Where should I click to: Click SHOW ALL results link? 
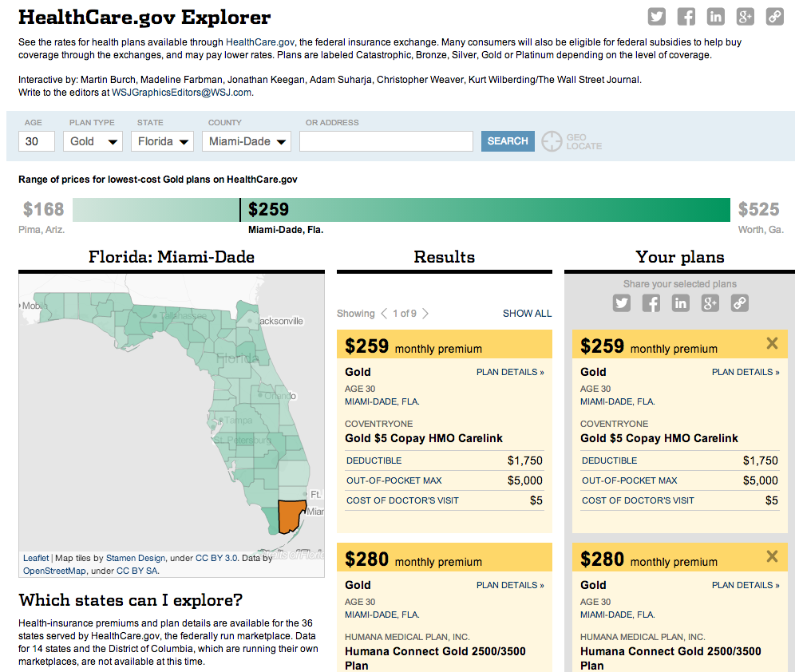click(x=527, y=314)
